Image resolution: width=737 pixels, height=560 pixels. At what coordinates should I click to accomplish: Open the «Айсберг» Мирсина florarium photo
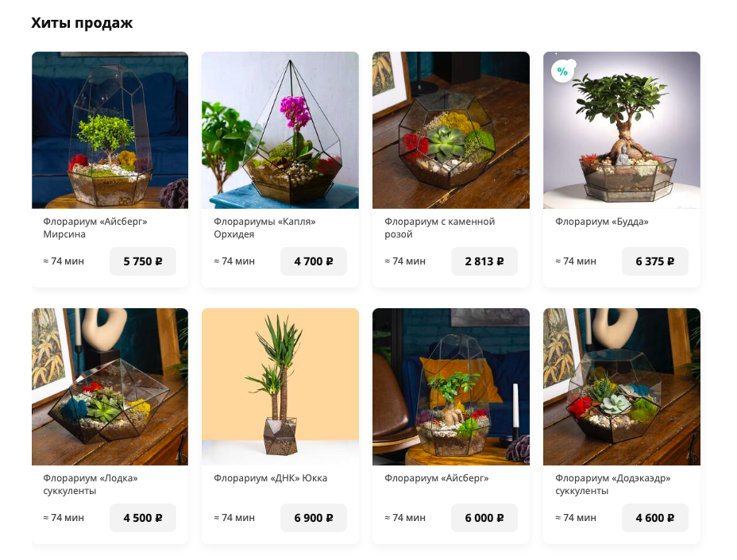(110, 130)
